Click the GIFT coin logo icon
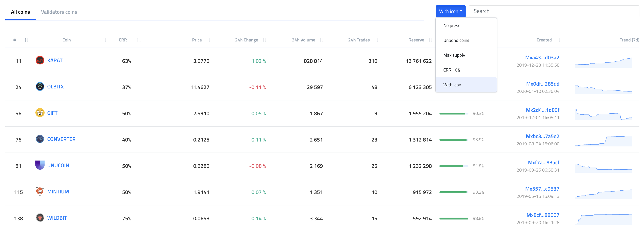The width and height of the screenshot is (644, 229). tap(40, 113)
